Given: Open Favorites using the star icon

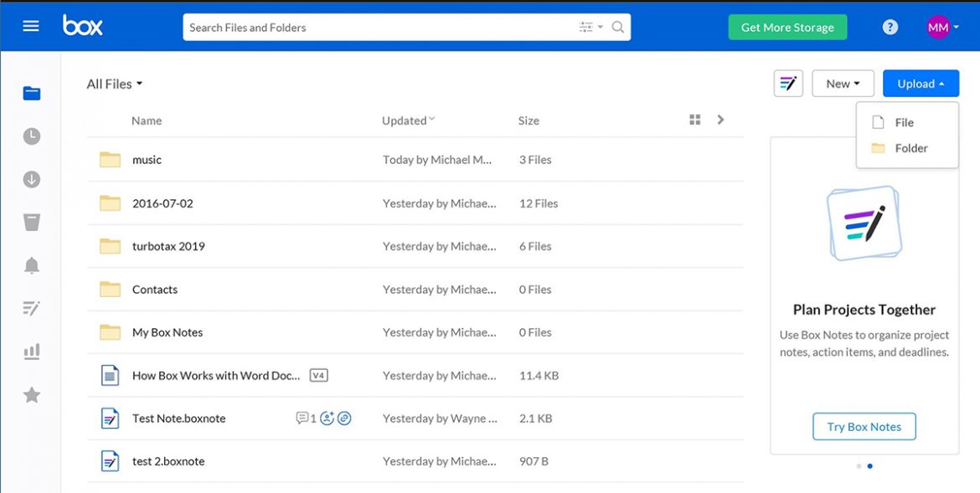Looking at the screenshot, I should click(x=31, y=393).
